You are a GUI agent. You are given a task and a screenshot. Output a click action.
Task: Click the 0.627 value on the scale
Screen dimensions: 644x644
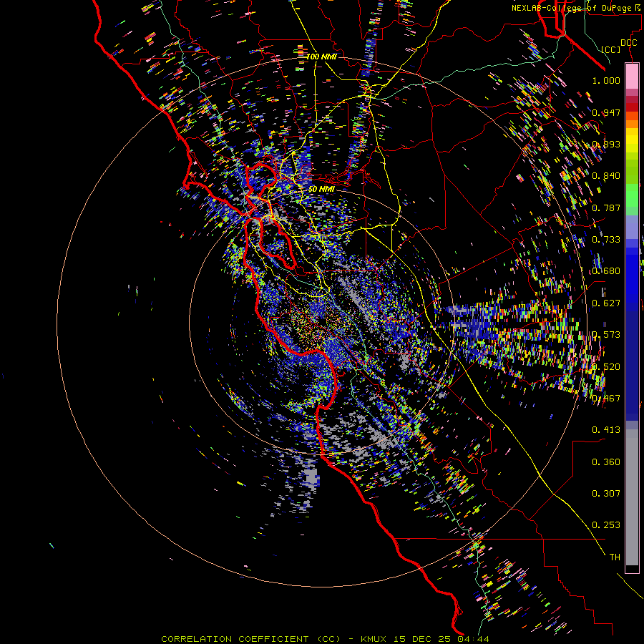point(606,303)
